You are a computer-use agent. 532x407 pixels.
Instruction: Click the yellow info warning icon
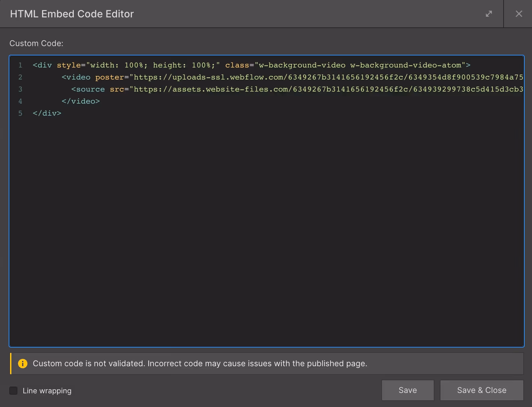(23, 363)
